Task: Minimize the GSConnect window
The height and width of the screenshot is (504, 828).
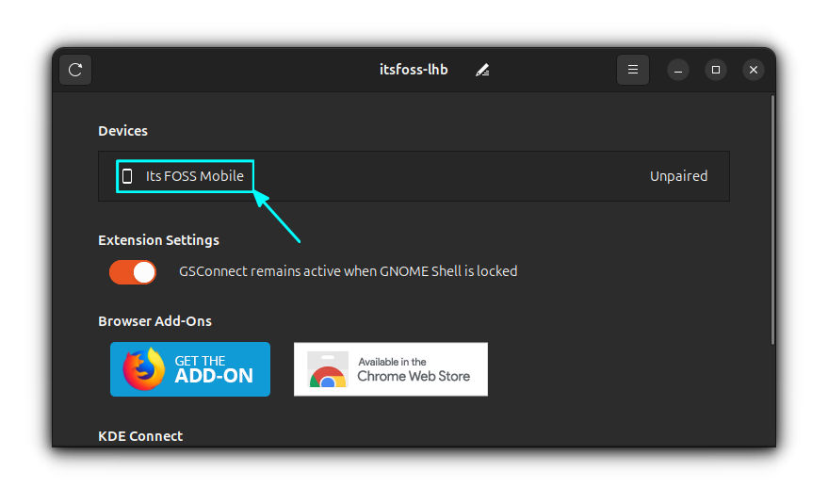Action: [x=678, y=70]
